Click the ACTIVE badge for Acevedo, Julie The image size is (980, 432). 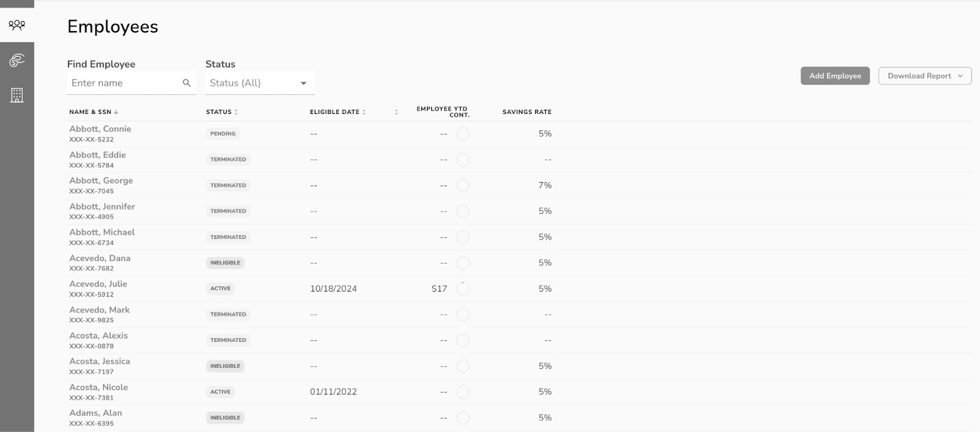(221, 289)
